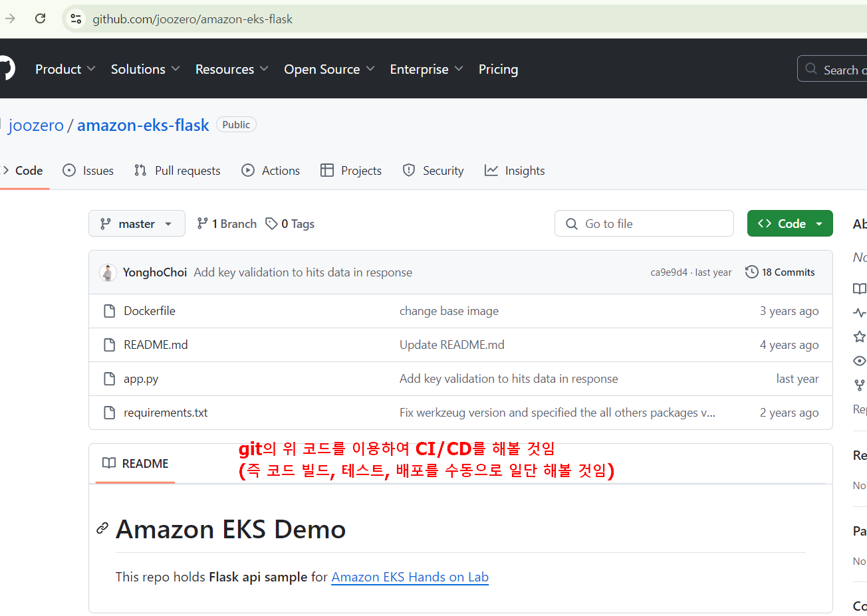
Task: Open the joozero owner profile link
Action: coord(36,125)
